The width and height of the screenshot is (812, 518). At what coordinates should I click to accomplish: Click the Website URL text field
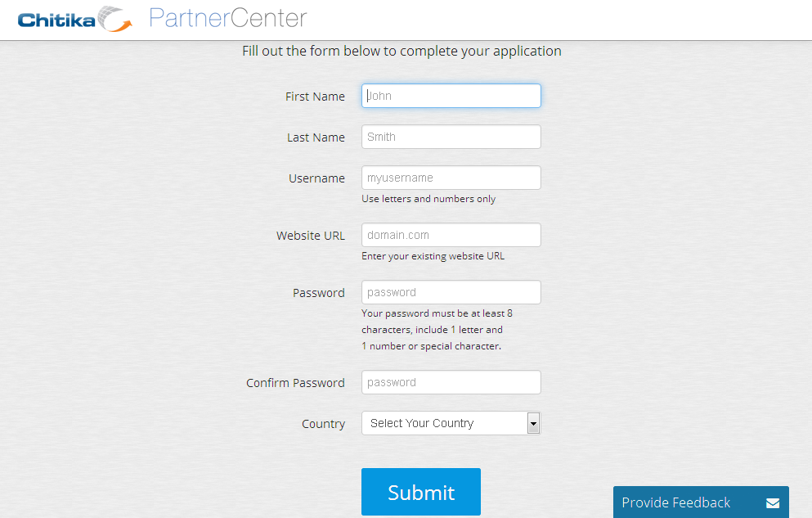[x=451, y=235]
